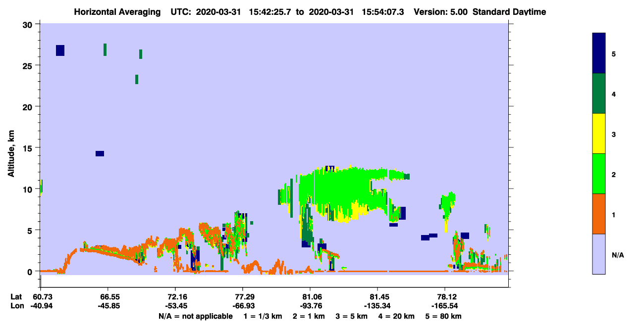The height and width of the screenshot is (330, 644).
Task: Click longitude value -93.76
Action: [x=310, y=306]
